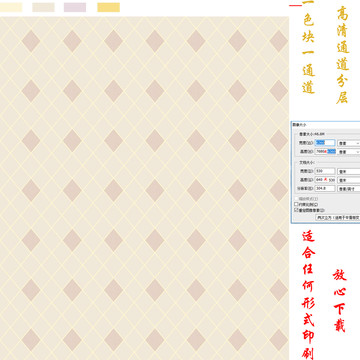
Task: Toggle the Resample Image checkbox
Action: (296, 210)
